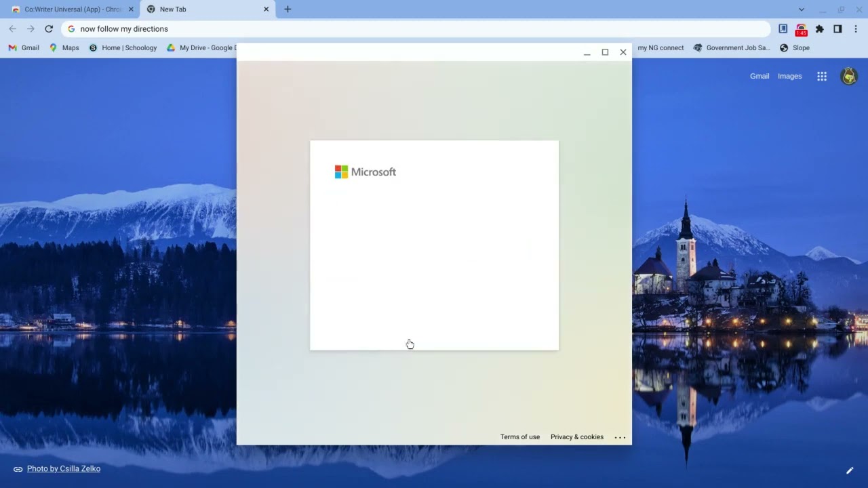Image resolution: width=868 pixels, height=488 pixels.
Task: Open the Gmail bookmark in the bookmarks bar
Action: [x=24, y=48]
